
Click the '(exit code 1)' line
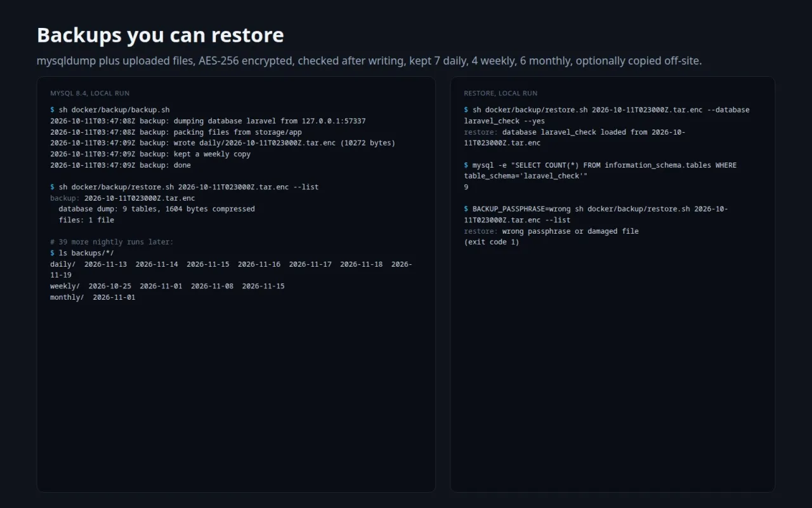[x=492, y=242]
